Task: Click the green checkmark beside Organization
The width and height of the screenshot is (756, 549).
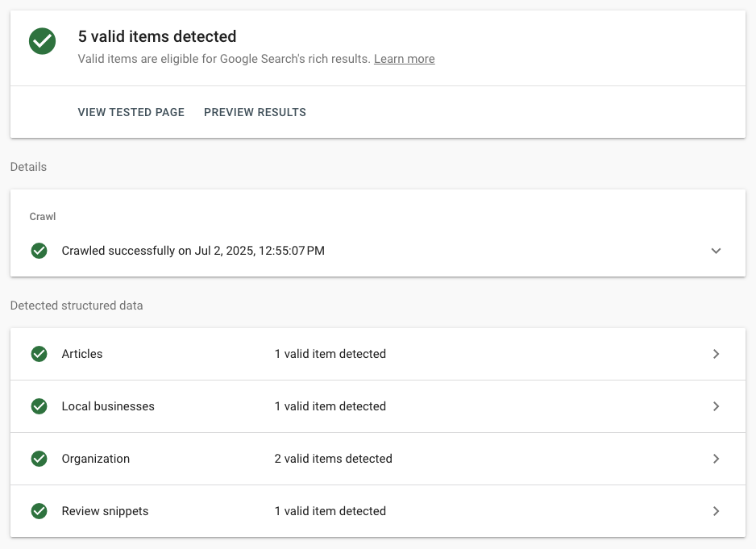Action: (x=39, y=459)
